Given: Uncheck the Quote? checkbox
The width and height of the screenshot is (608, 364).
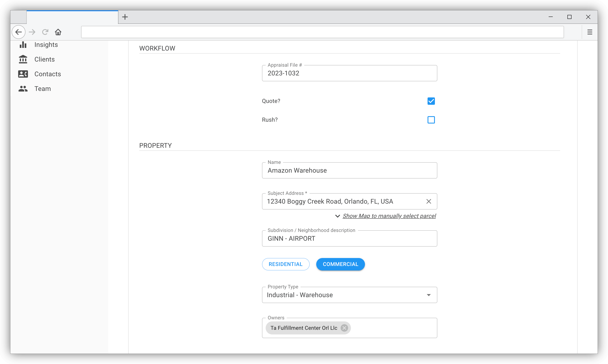Looking at the screenshot, I should click(x=431, y=101).
